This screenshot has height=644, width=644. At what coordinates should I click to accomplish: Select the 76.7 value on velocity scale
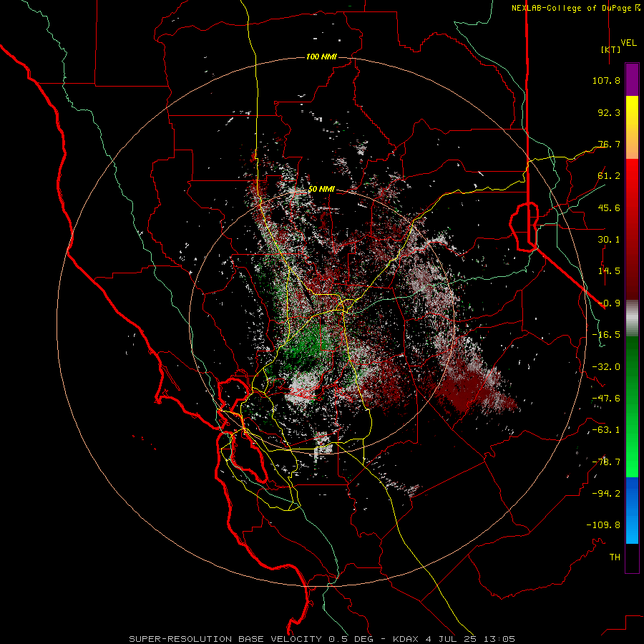pos(609,144)
